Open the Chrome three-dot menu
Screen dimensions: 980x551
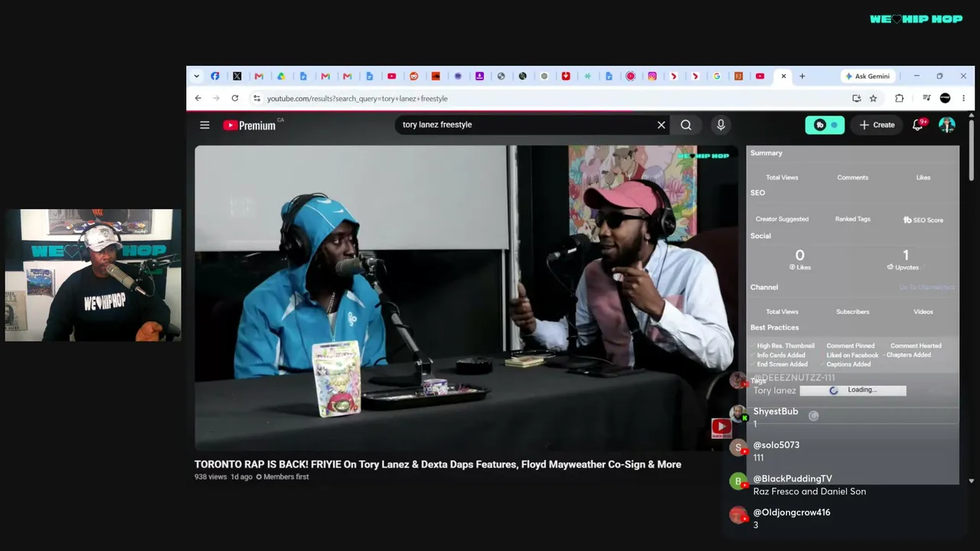click(x=963, y=98)
